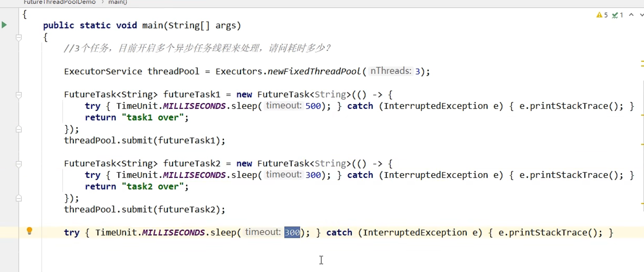
Task: Click timeout 500 value in futureTask1
Action: pos(313,106)
